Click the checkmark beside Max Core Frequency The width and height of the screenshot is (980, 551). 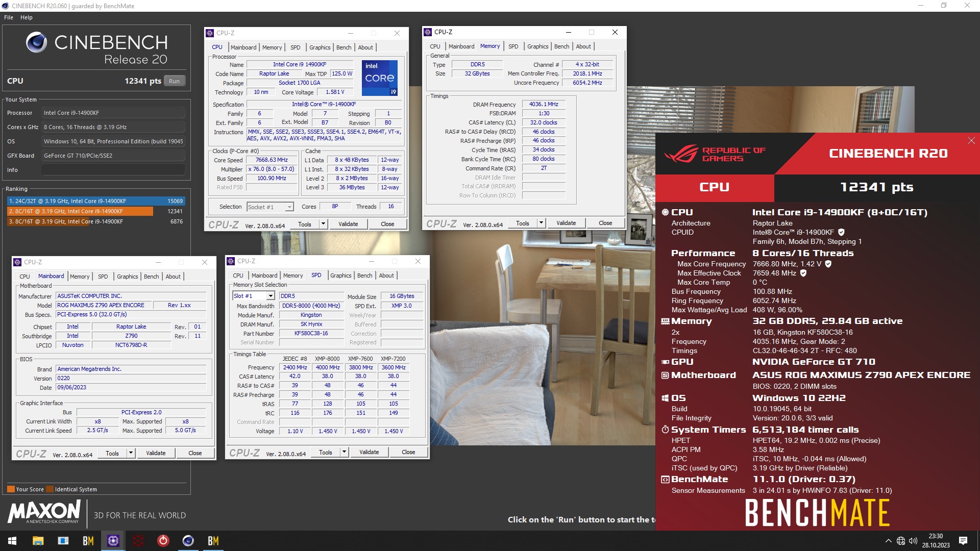pyautogui.click(x=828, y=264)
